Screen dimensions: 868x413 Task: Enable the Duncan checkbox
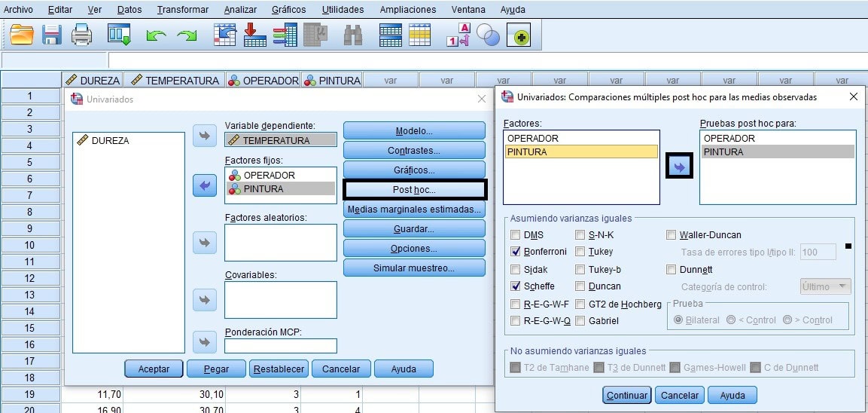(x=580, y=286)
